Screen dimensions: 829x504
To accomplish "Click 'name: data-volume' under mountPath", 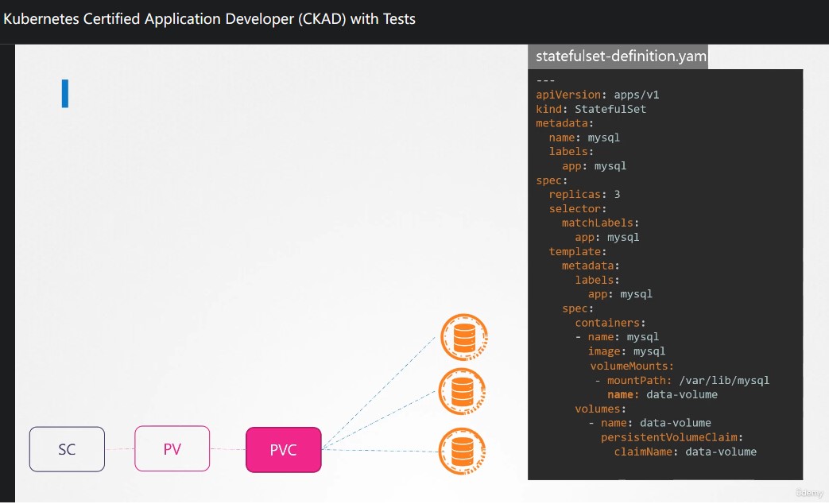I will click(662, 394).
